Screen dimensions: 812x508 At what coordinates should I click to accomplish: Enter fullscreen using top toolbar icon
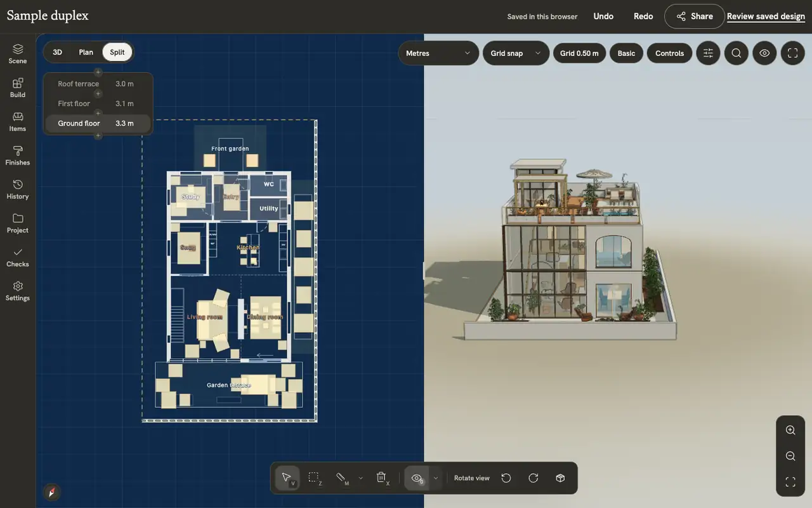click(x=792, y=53)
